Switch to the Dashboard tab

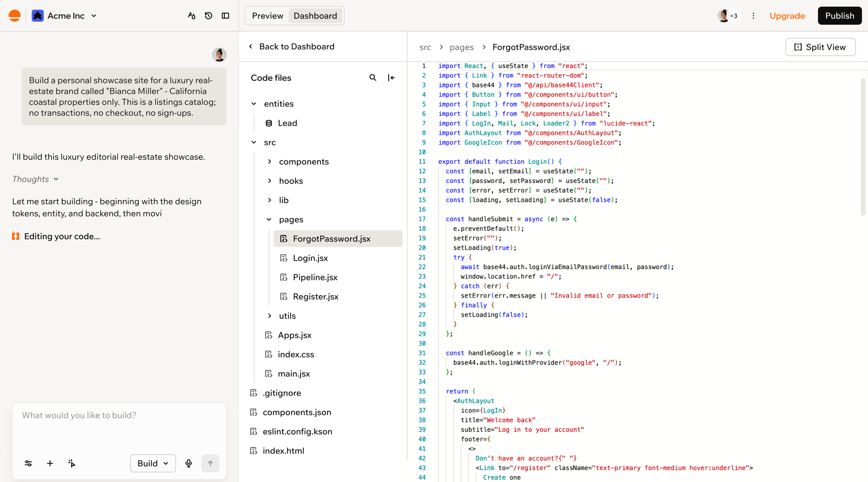(315, 16)
